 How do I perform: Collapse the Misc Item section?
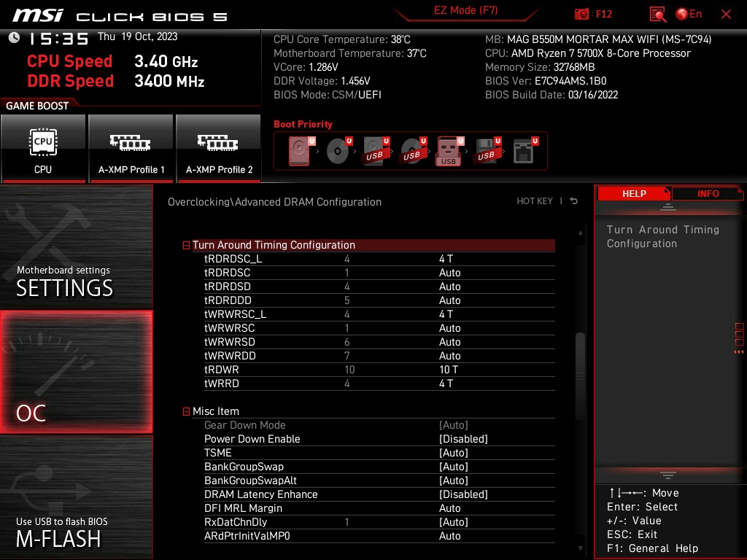click(186, 411)
